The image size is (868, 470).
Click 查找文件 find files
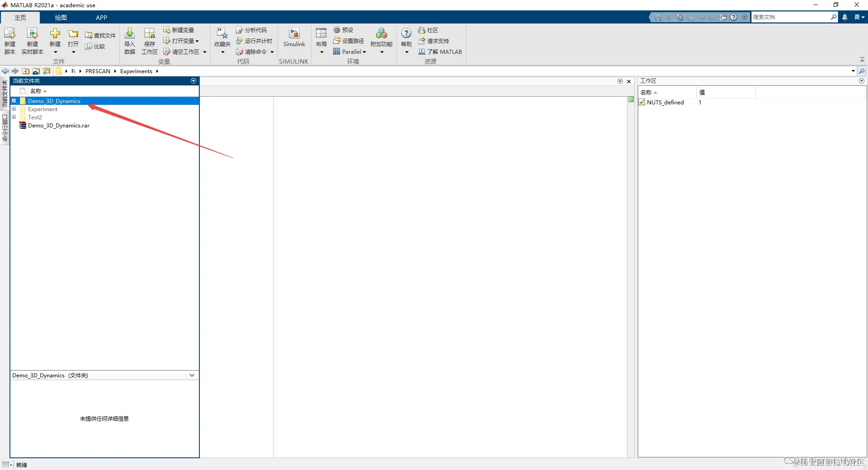[x=100, y=35]
